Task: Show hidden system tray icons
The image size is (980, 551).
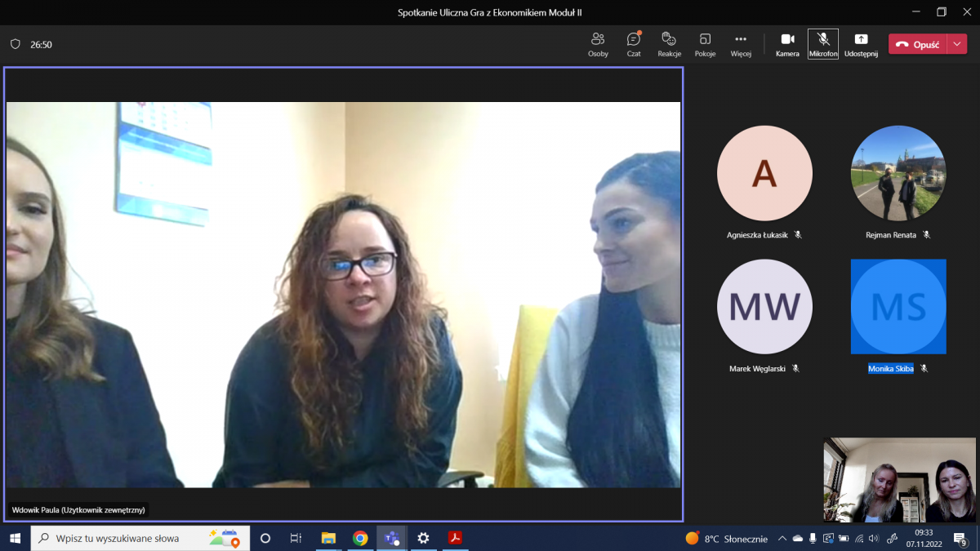Action: click(782, 539)
